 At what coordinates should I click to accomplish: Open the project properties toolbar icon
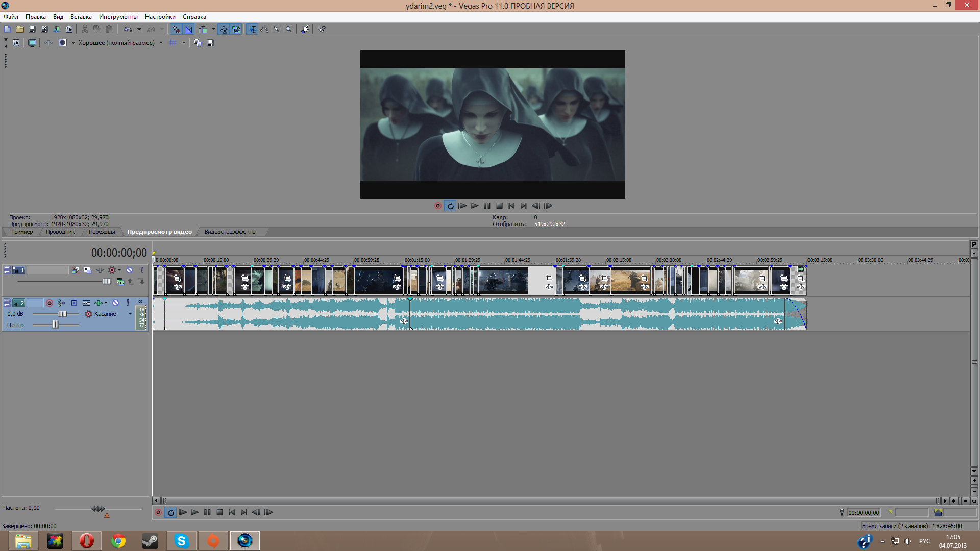[69, 29]
